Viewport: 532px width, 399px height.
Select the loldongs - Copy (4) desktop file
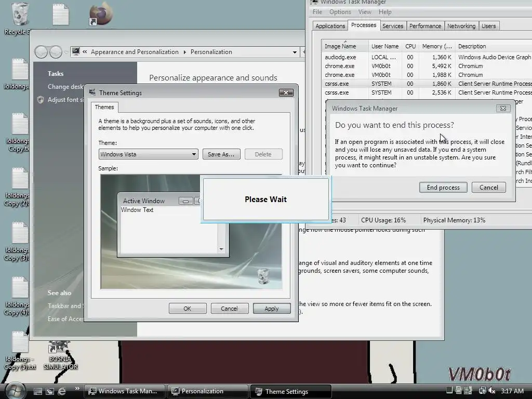[x=18, y=296]
